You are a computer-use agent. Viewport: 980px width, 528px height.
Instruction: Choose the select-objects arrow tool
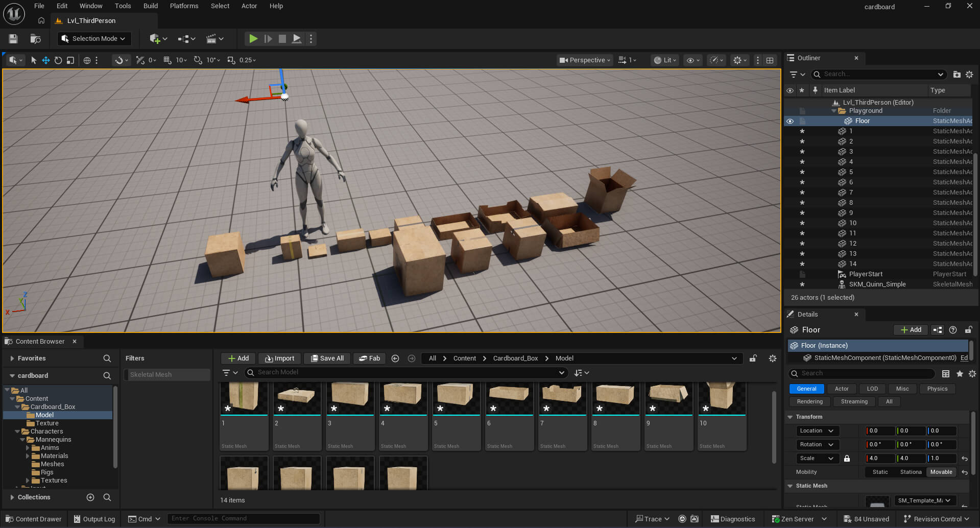click(x=34, y=60)
